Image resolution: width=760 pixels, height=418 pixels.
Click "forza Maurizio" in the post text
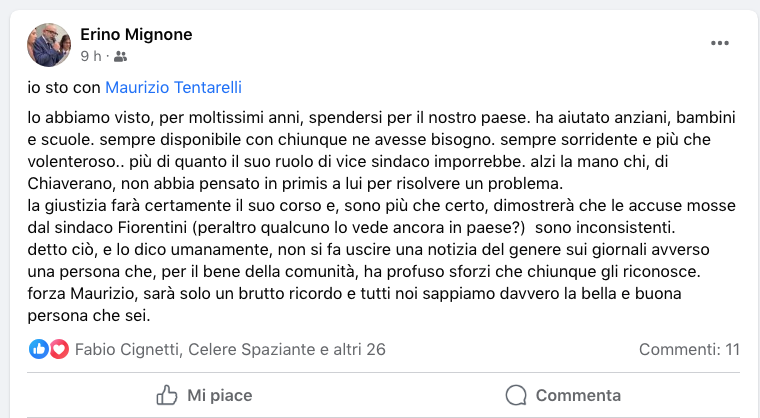[76, 297]
